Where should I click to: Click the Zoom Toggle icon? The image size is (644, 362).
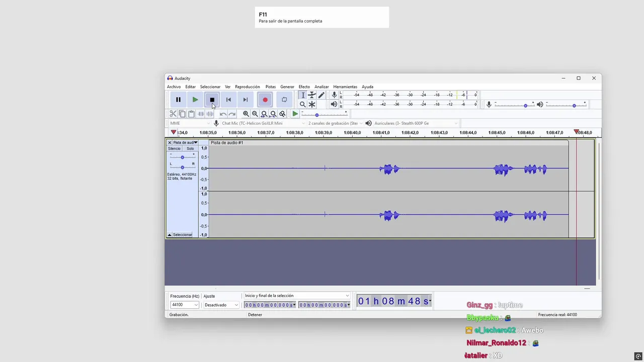[x=282, y=114]
